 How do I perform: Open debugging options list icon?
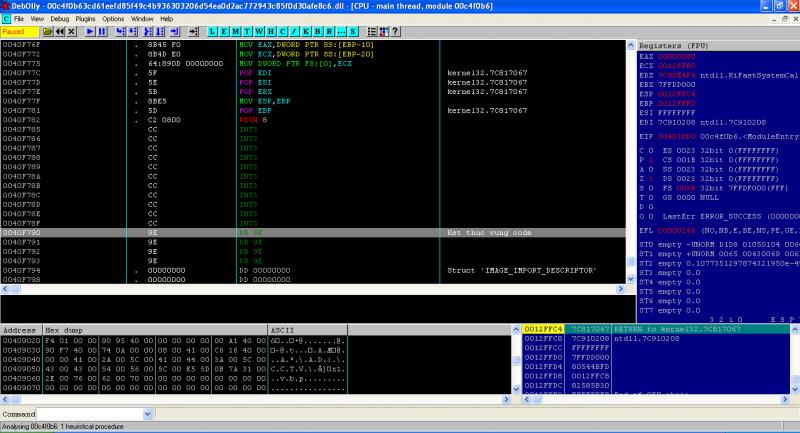point(372,32)
